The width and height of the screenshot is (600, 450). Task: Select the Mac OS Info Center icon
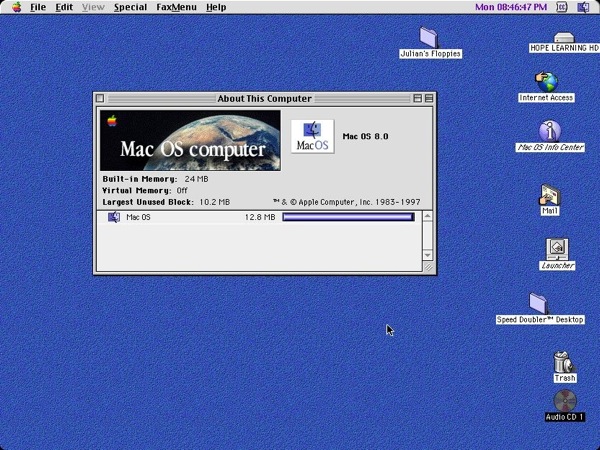[550, 131]
